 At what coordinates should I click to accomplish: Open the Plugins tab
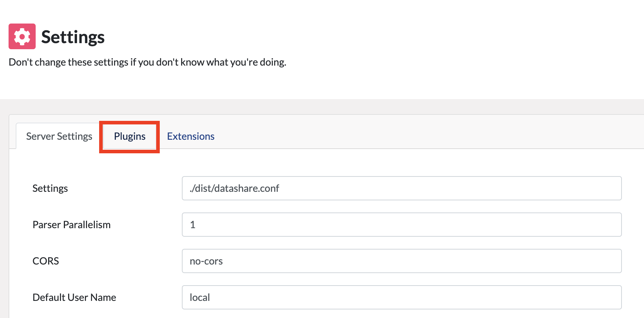pyautogui.click(x=129, y=136)
